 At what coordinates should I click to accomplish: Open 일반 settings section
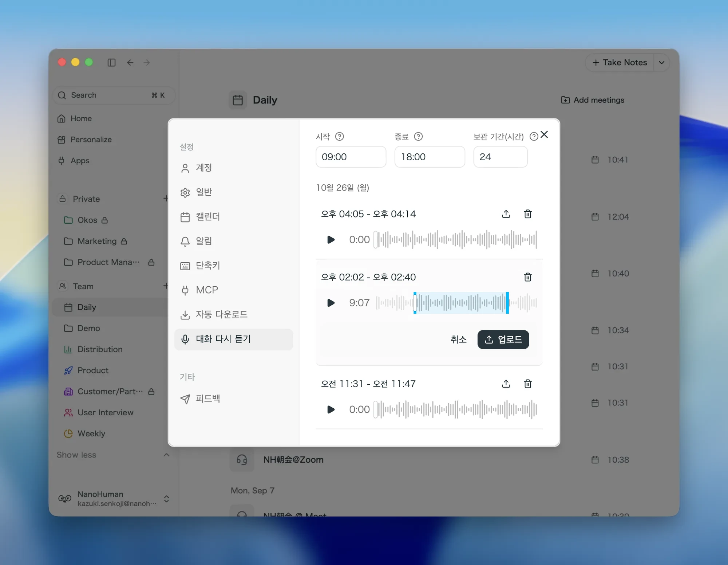pyautogui.click(x=234, y=192)
